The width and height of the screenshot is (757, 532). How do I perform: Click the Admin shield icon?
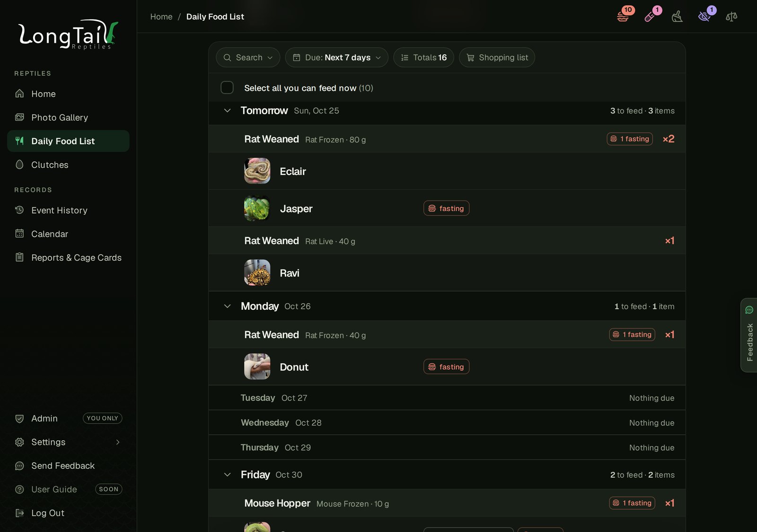[x=19, y=419]
